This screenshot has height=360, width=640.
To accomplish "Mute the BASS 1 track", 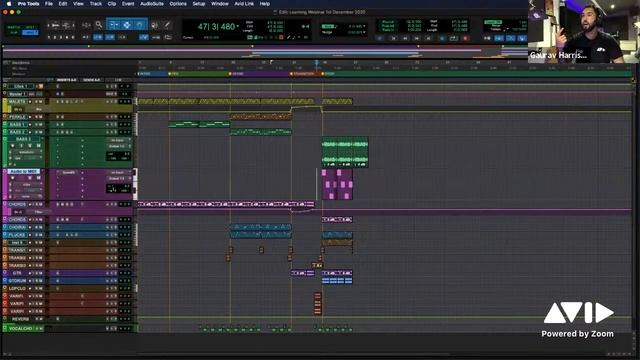I will click(41, 124).
